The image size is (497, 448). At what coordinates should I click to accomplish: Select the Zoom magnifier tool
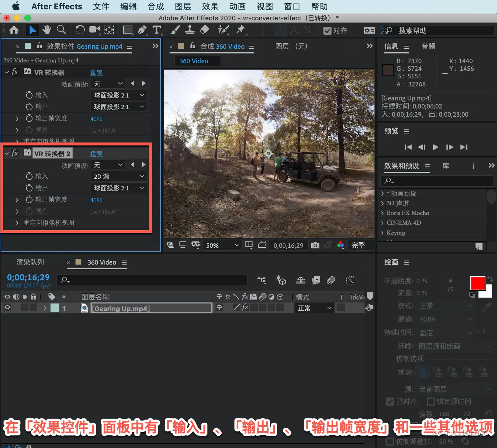(x=61, y=30)
